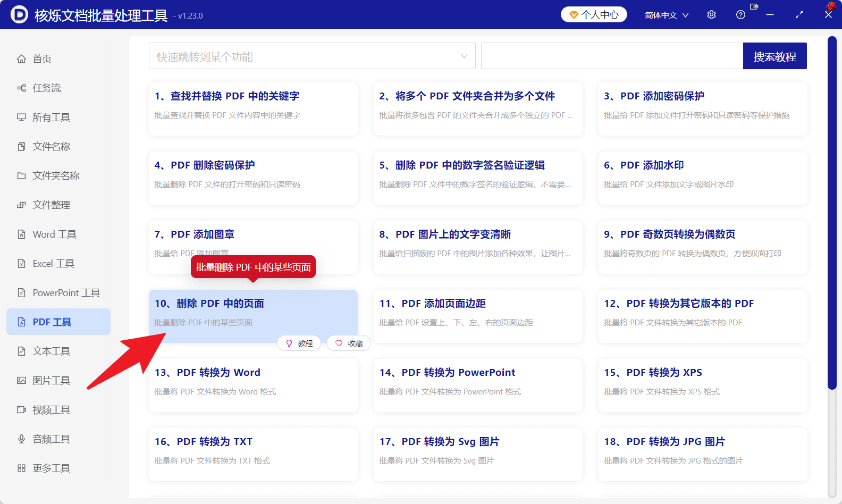Click the picture icon beside 图片工具
The image size is (842, 504).
pyautogui.click(x=21, y=380)
